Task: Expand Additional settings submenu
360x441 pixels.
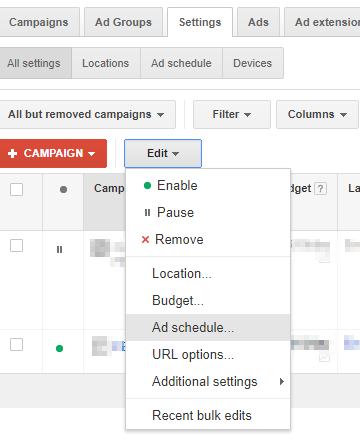Action: 208,381
